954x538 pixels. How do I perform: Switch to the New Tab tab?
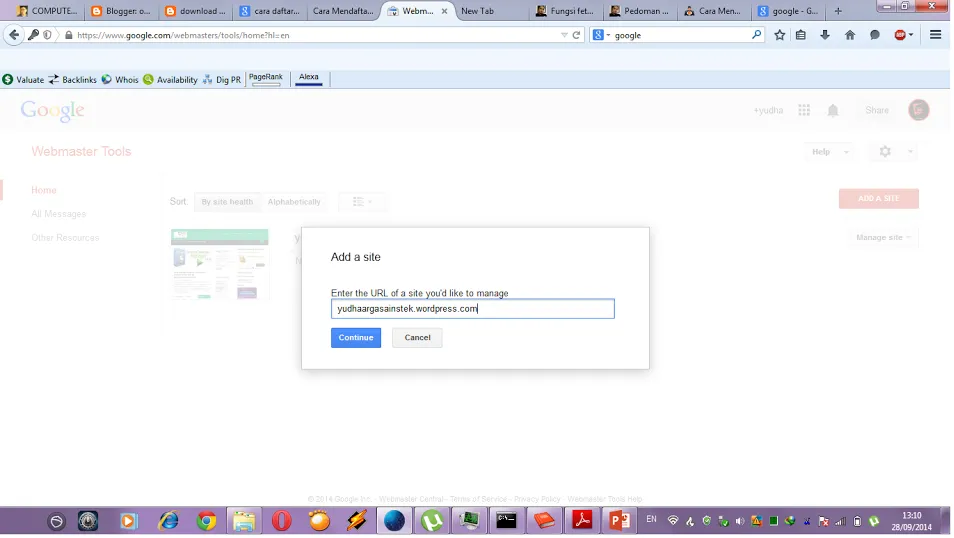(x=478, y=11)
